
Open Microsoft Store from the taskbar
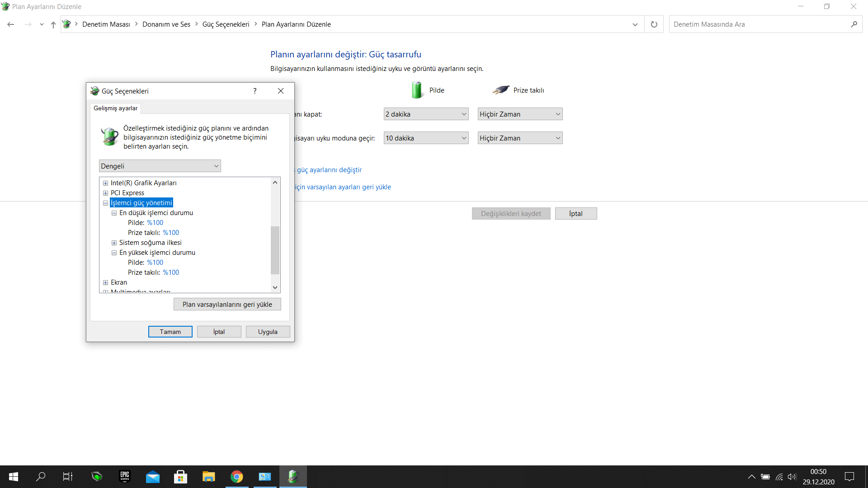point(180,477)
